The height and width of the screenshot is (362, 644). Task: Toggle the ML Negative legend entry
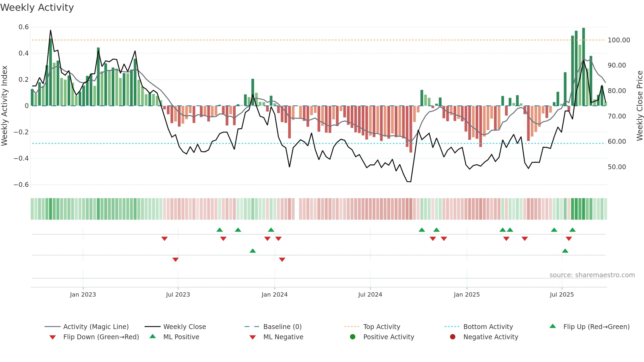pyautogui.click(x=276, y=337)
